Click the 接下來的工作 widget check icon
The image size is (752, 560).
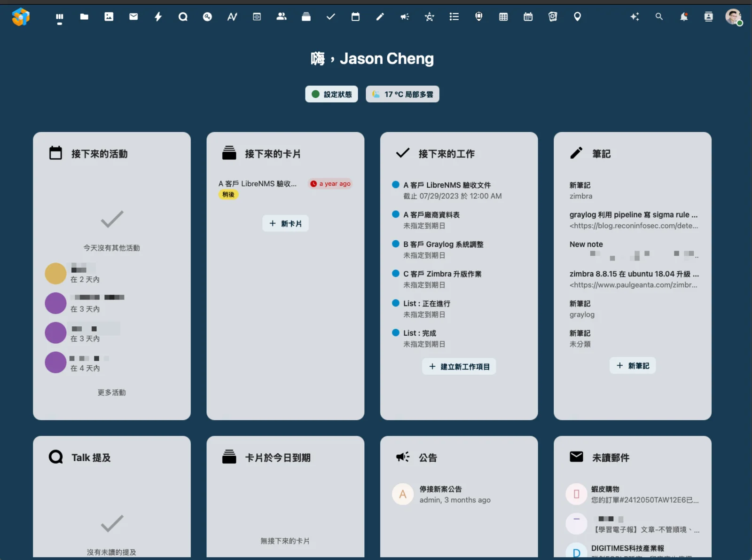tap(403, 153)
